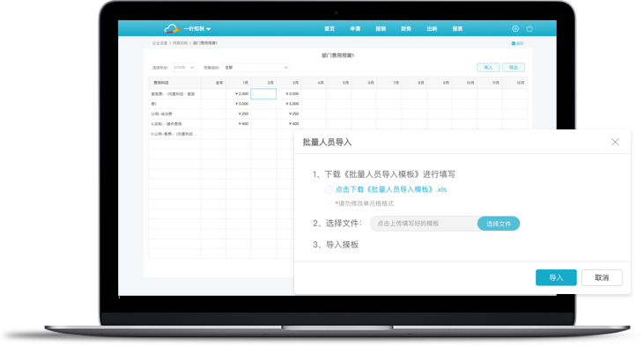The height and width of the screenshot is (346, 644).
Task: Click the 返回 back icon link
Action: coord(517,43)
